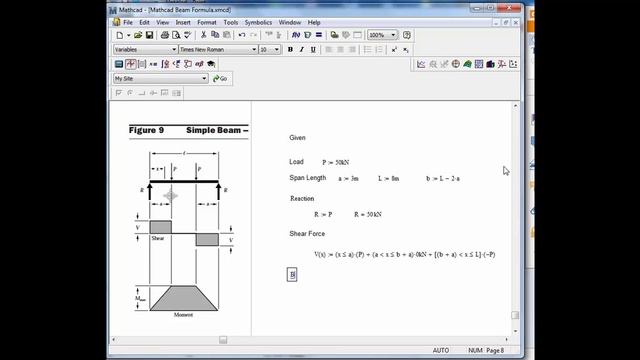Image resolution: width=640 pixels, height=360 pixels.
Task: Undo the last action
Action: point(242,36)
